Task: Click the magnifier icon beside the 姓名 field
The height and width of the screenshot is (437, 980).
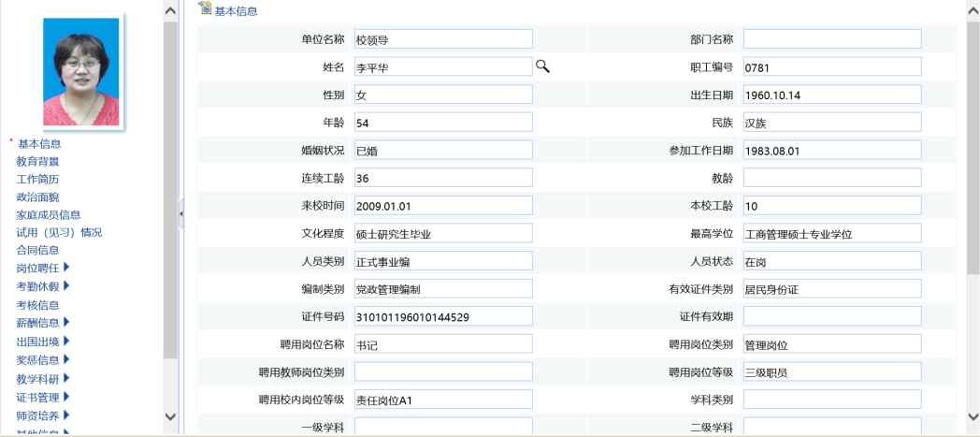Action: pyautogui.click(x=542, y=66)
